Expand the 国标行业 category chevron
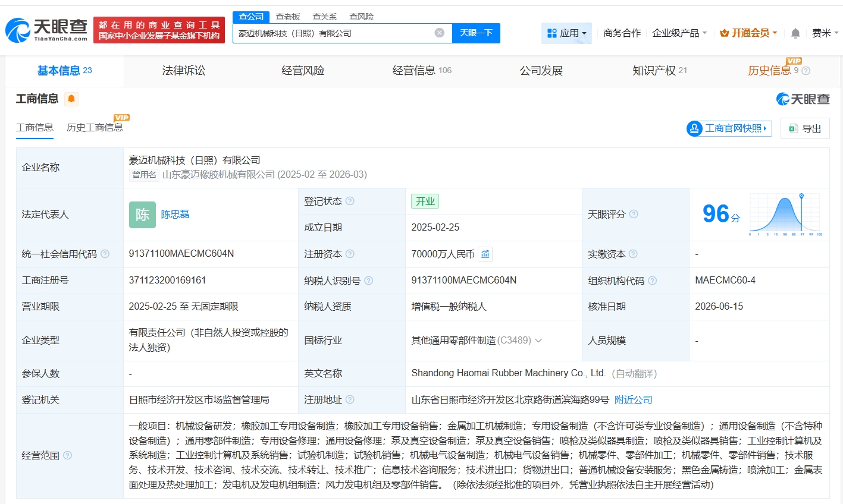The image size is (843, 504). coord(538,341)
